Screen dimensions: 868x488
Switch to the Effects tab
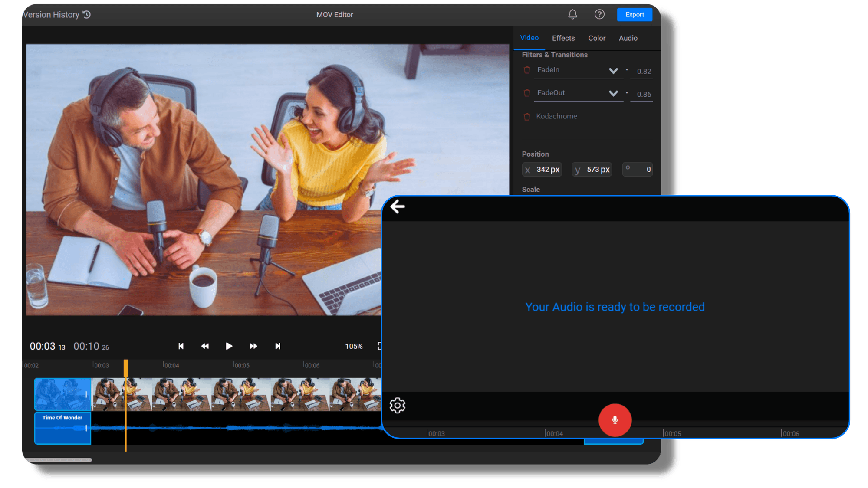coord(563,38)
